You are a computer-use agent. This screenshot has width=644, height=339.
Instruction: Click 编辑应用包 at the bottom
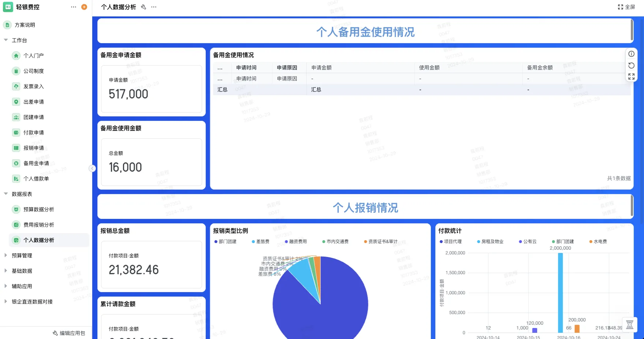tap(69, 333)
